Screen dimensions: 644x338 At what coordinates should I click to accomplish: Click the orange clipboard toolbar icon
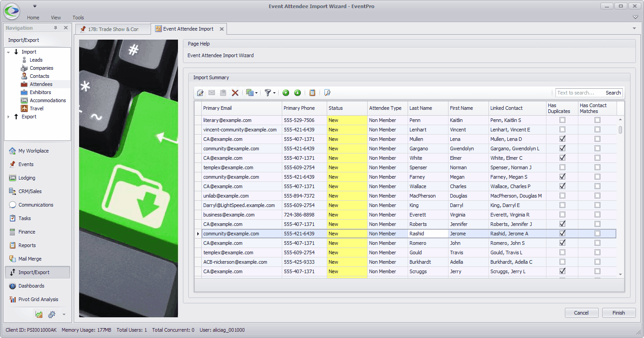pyautogui.click(x=312, y=93)
